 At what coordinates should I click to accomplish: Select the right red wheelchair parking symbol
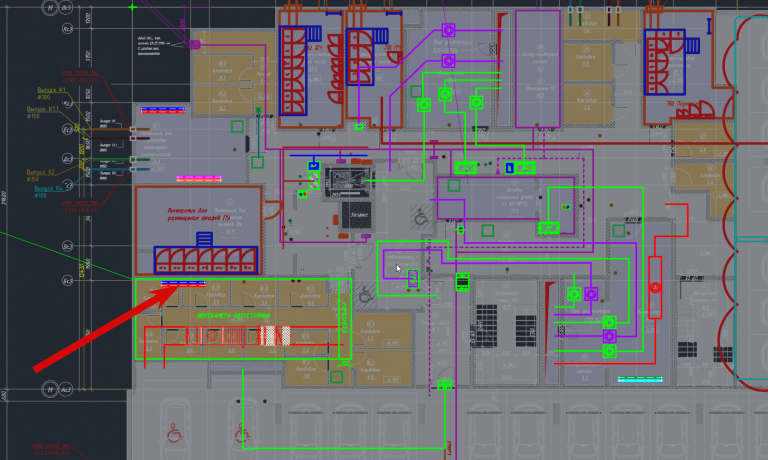click(x=241, y=433)
